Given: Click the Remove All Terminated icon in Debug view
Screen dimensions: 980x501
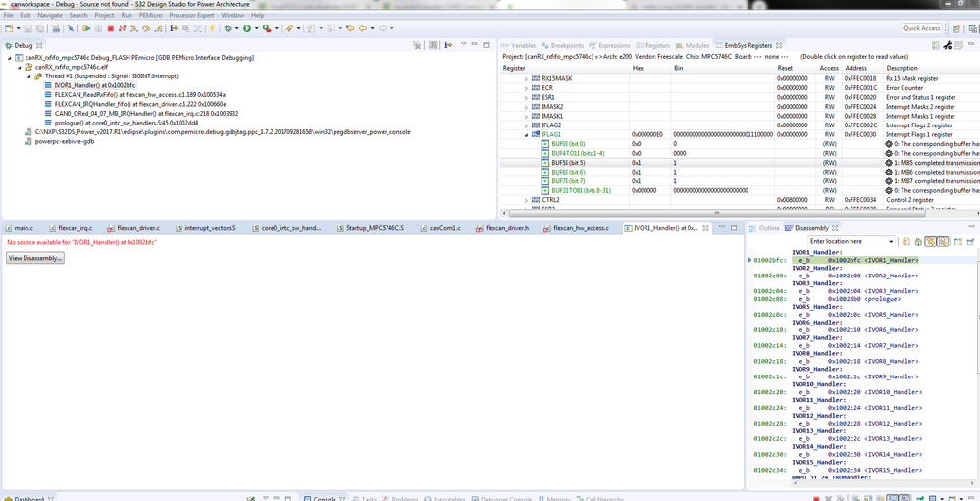Looking at the screenshot, I should (417, 45).
